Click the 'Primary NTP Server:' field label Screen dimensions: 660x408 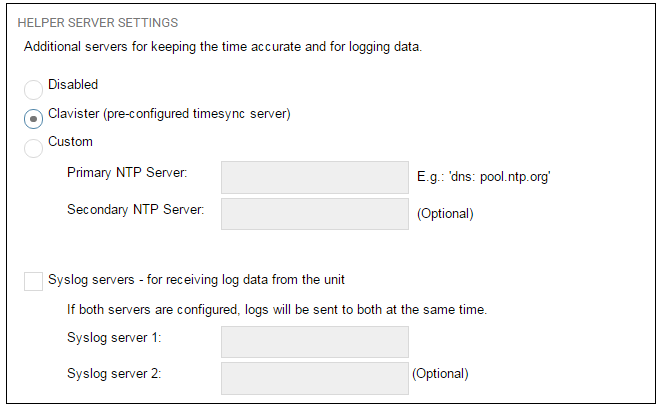point(127,173)
